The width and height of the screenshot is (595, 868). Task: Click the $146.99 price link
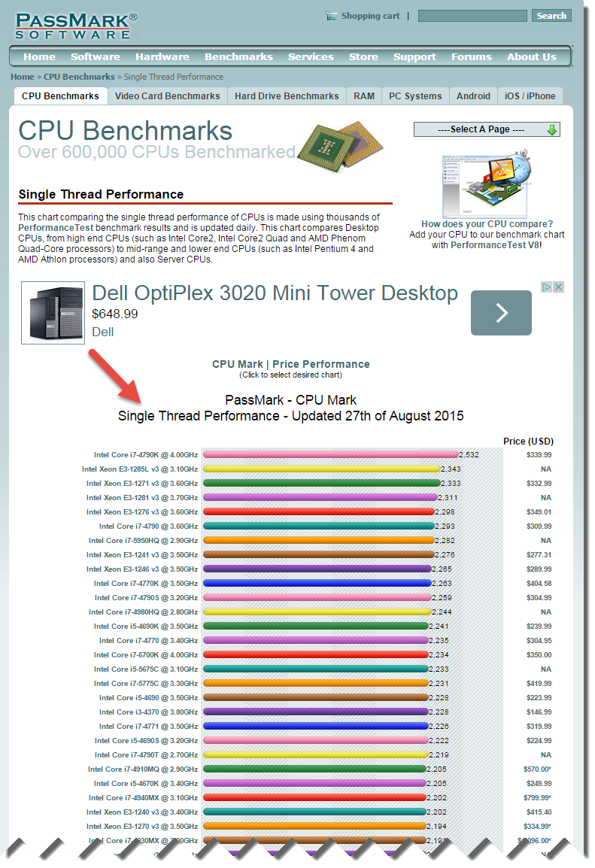coord(539,712)
